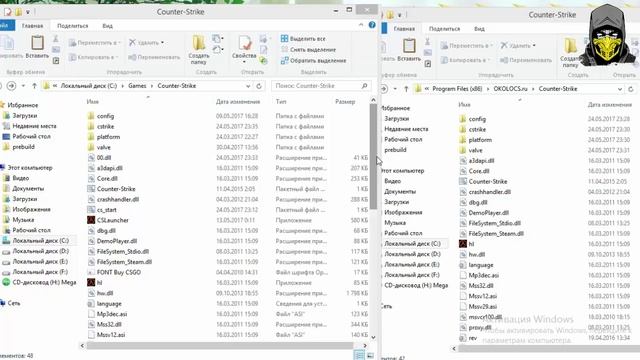640x360 pixels.
Task: Select config folder in left window
Action: click(101, 116)
